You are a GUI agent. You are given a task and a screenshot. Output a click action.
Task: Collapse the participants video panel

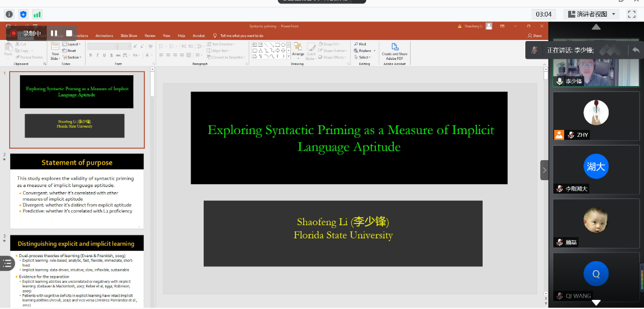pyautogui.click(x=544, y=170)
